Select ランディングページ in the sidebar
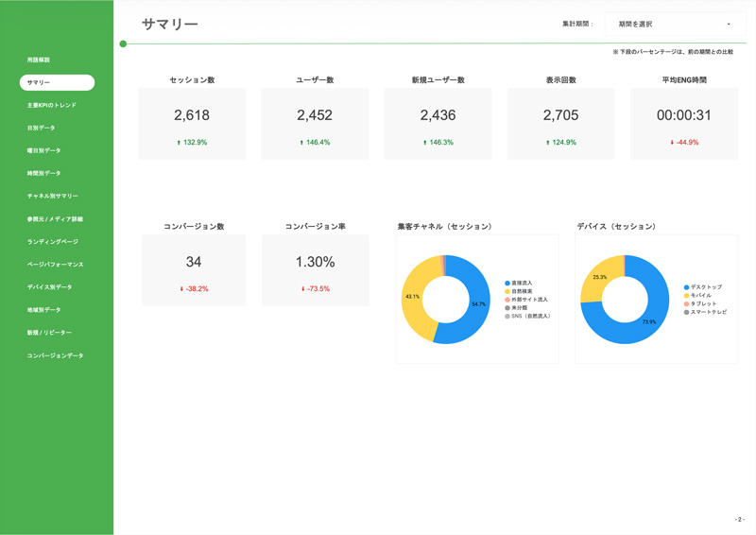Image resolution: width=756 pixels, height=535 pixels. coord(53,242)
